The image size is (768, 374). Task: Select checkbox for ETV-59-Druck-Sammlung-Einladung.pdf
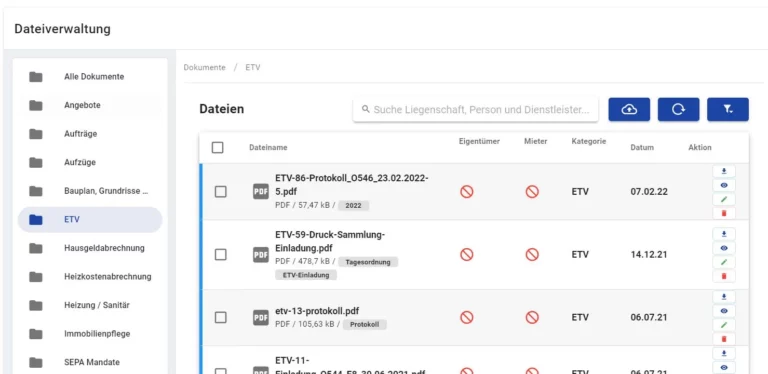coord(221,255)
